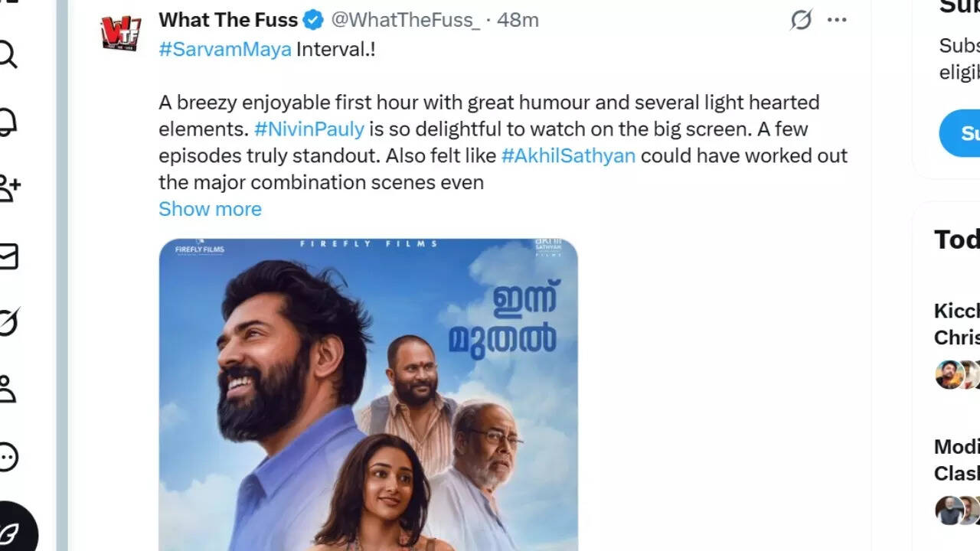Open Search from the left sidebar
980x551 pixels.
[x=8, y=54]
